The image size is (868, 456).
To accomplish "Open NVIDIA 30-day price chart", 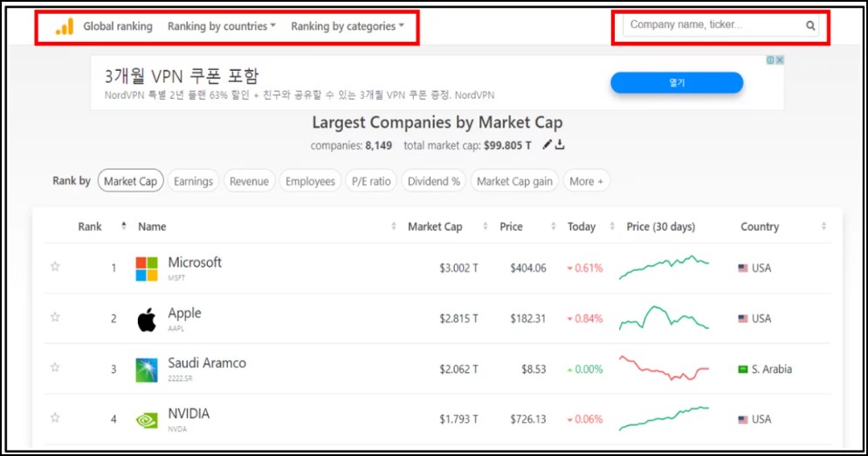I will [x=664, y=419].
